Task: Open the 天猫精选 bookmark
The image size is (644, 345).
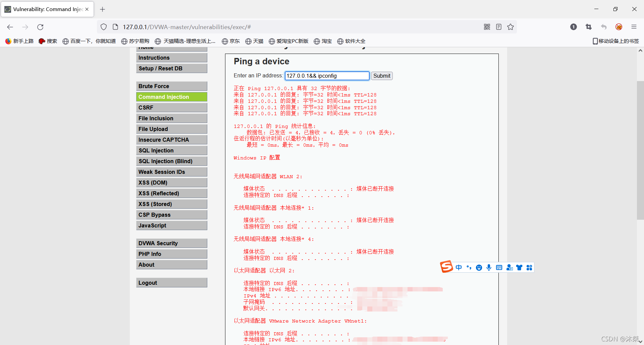Action: pyautogui.click(x=185, y=41)
